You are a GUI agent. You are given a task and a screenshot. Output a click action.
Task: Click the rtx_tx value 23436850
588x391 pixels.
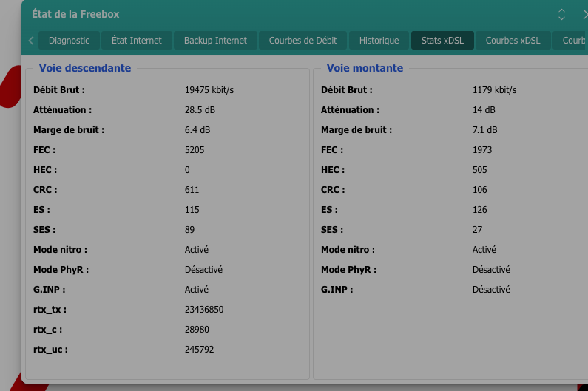[204, 310]
